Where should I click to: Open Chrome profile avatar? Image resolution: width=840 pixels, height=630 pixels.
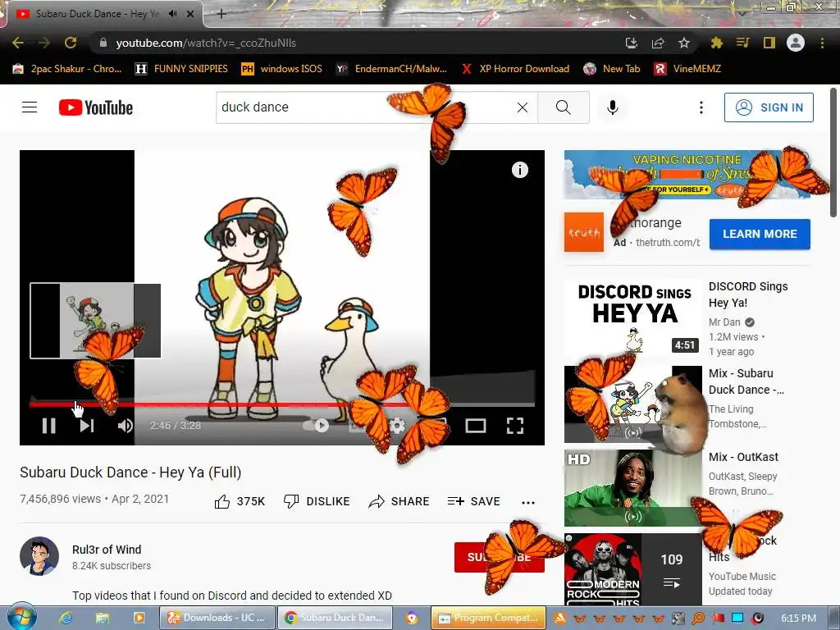tap(796, 43)
